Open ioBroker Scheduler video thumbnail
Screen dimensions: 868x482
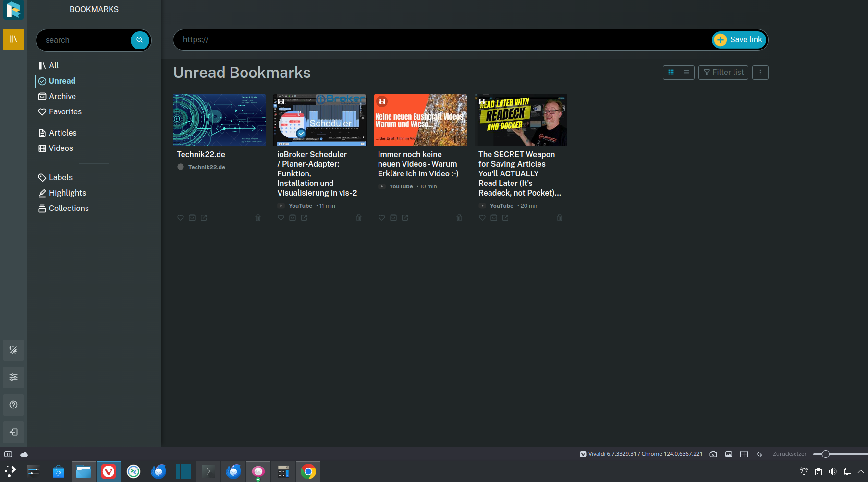click(x=319, y=120)
